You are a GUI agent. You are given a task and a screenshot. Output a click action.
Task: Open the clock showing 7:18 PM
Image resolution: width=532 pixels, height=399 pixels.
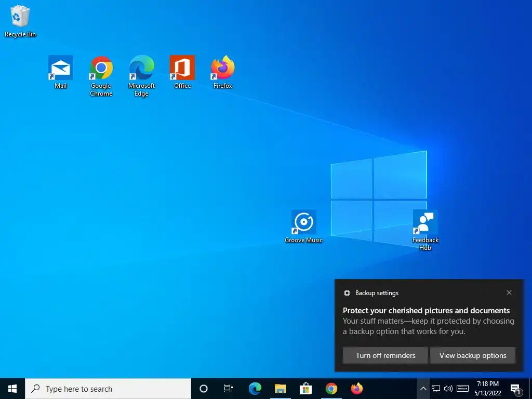(488, 389)
